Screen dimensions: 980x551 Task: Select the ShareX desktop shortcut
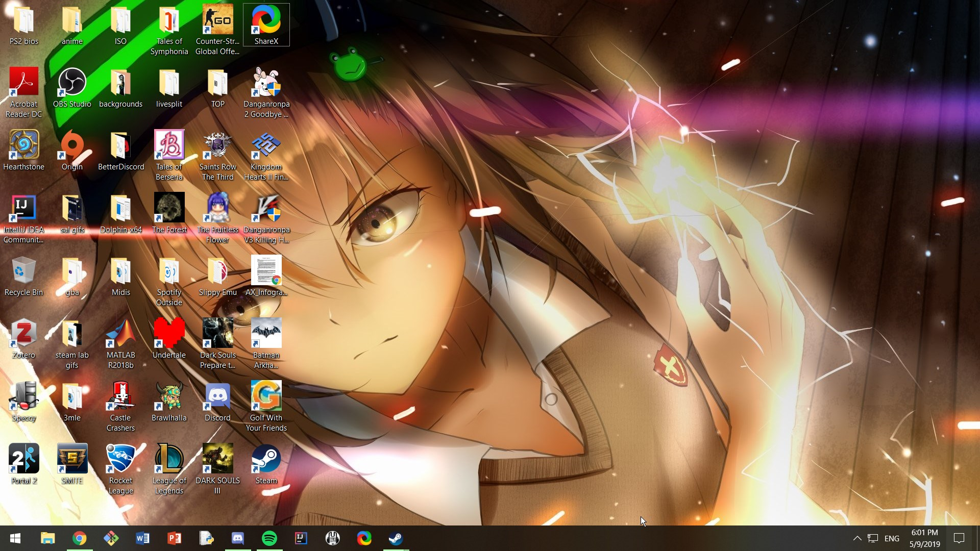coord(266,26)
